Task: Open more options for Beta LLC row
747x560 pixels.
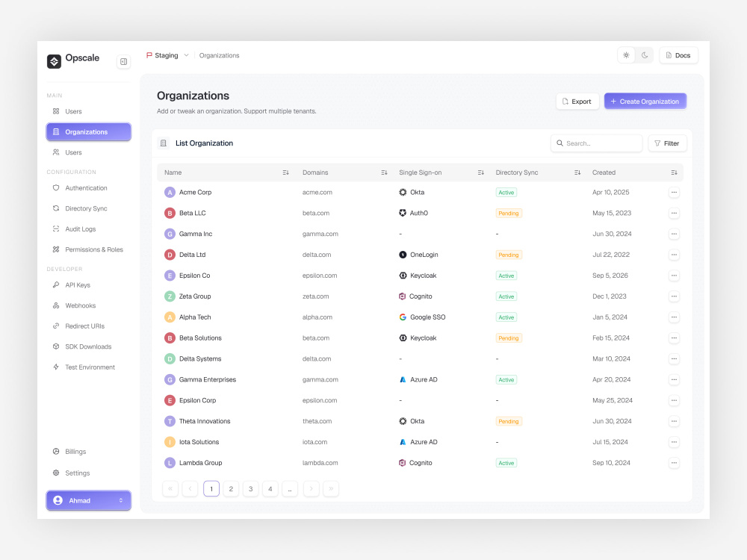Action: 674,214
